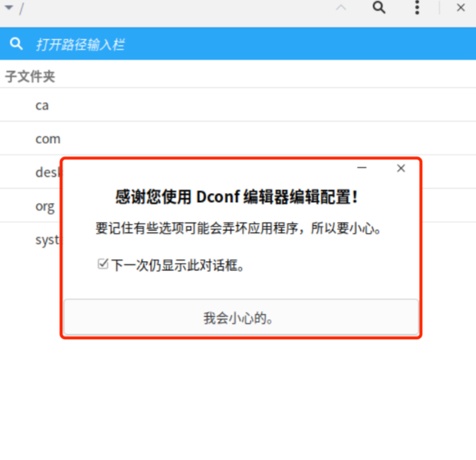
Task: Click the 我会小心的 button
Action: tap(241, 317)
